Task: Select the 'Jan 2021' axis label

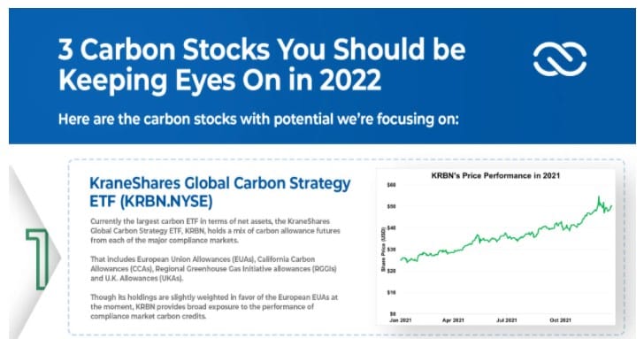Action: click(x=401, y=320)
